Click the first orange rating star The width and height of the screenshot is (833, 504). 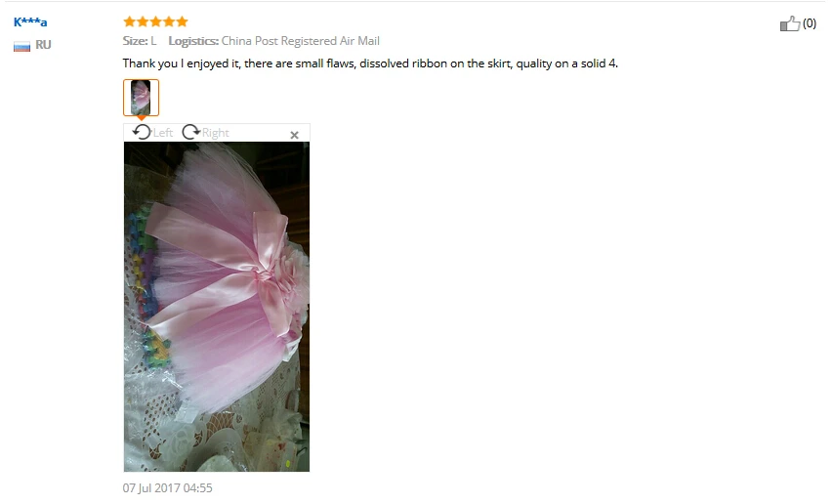pos(129,21)
